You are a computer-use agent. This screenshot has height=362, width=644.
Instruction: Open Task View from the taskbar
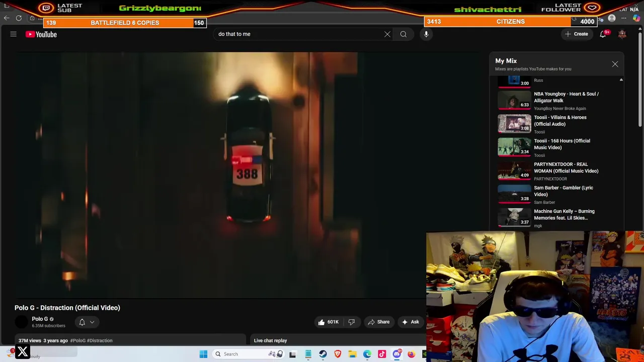click(292, 354)
